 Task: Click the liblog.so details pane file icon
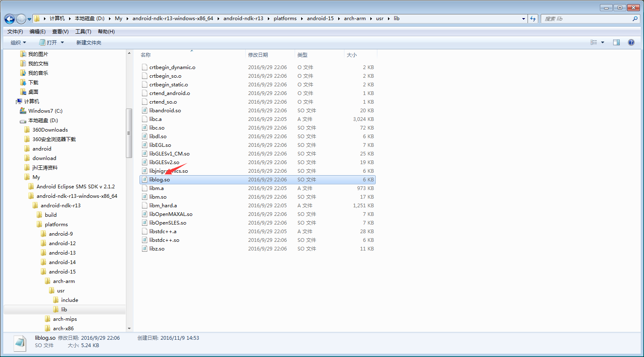point(19,343)
